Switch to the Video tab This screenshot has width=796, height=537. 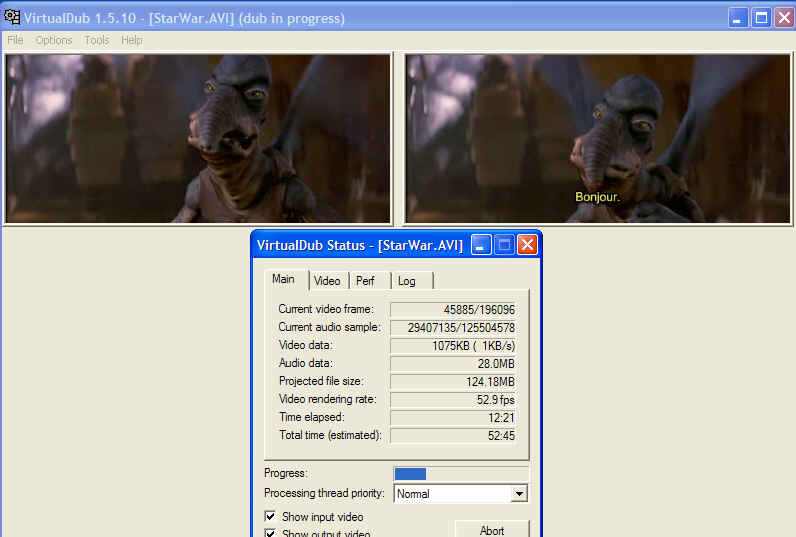pos(327,281)
